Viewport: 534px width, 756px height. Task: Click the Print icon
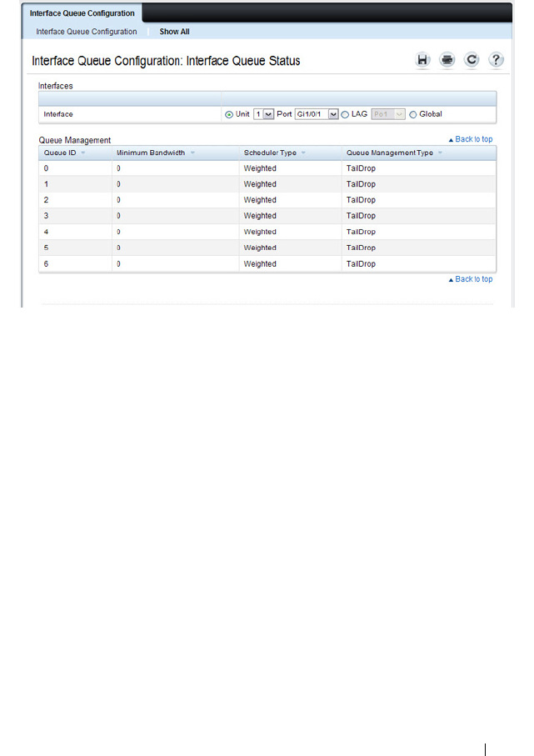447,60
